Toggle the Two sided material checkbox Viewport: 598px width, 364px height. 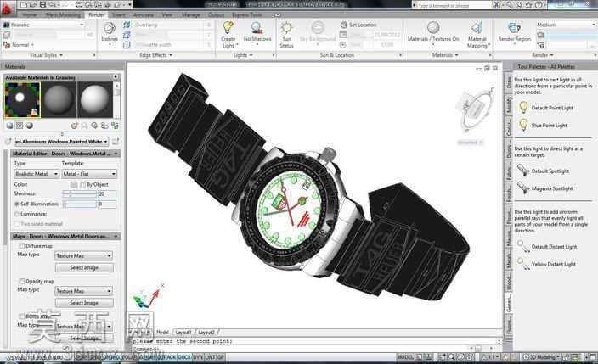(x=17, y=224)
